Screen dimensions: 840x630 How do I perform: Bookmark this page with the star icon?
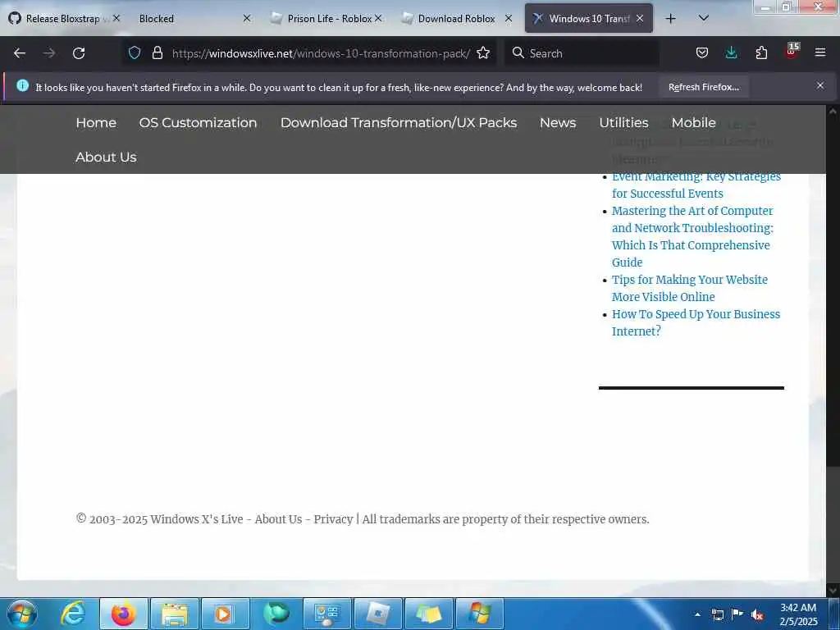[483, 52]
